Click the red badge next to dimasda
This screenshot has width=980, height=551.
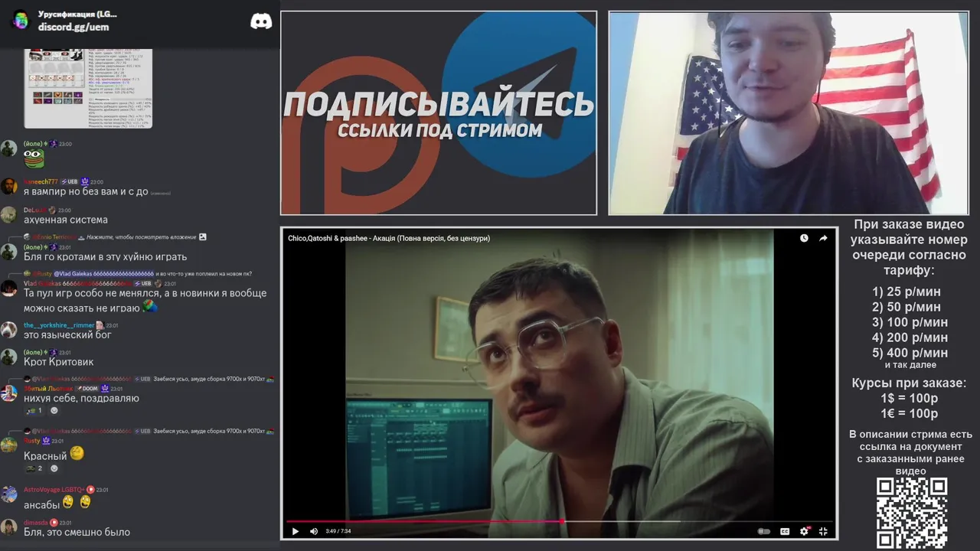tap(54, 523)
